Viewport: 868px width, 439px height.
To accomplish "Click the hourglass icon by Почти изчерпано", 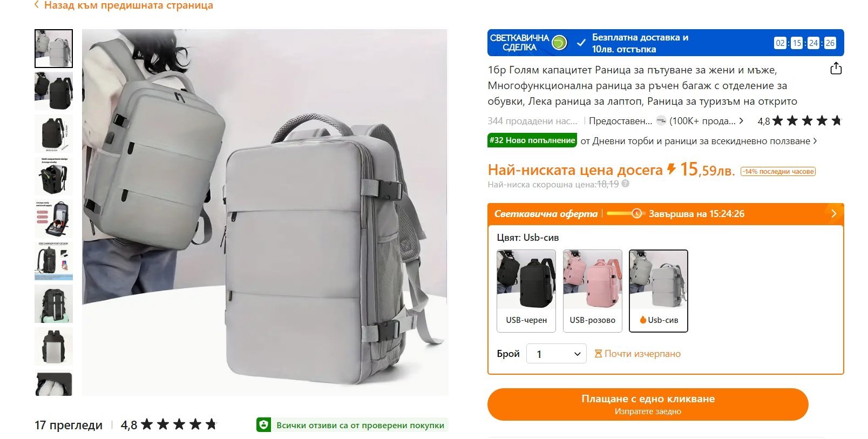I will pyautogui.click(x=598, y=354).
